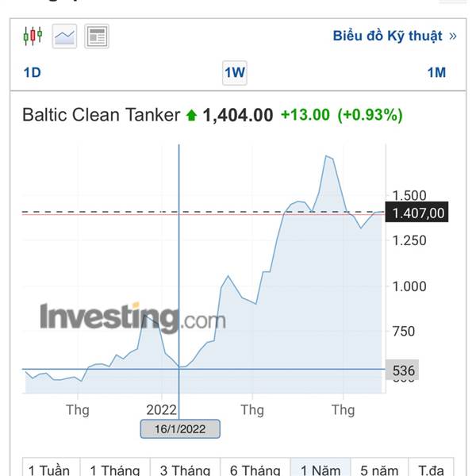476x476 pixels.
Task: Select the 1 Năm range tab
Action: tap(321, 467)
